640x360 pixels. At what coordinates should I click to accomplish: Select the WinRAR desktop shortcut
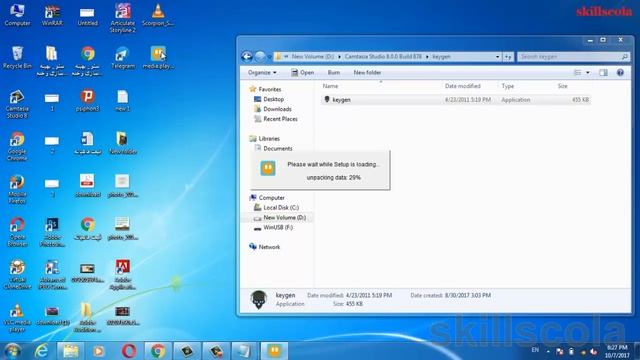(x=52, y=15)
